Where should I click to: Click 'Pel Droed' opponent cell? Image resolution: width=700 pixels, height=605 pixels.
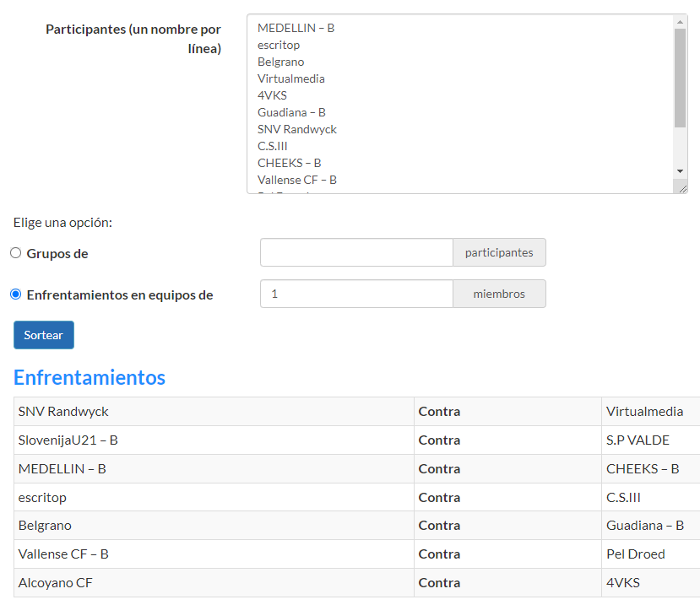click(x=636, y=554)
